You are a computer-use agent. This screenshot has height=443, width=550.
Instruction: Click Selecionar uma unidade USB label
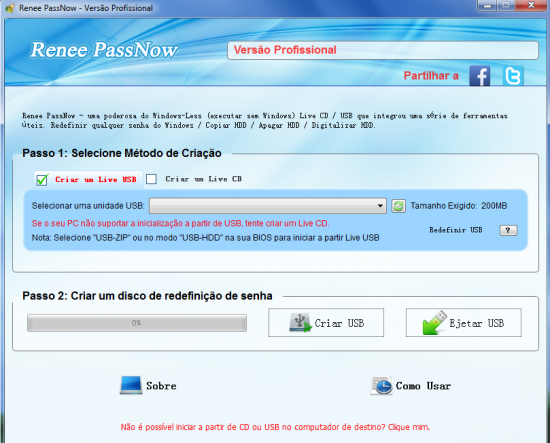point(88,206)
